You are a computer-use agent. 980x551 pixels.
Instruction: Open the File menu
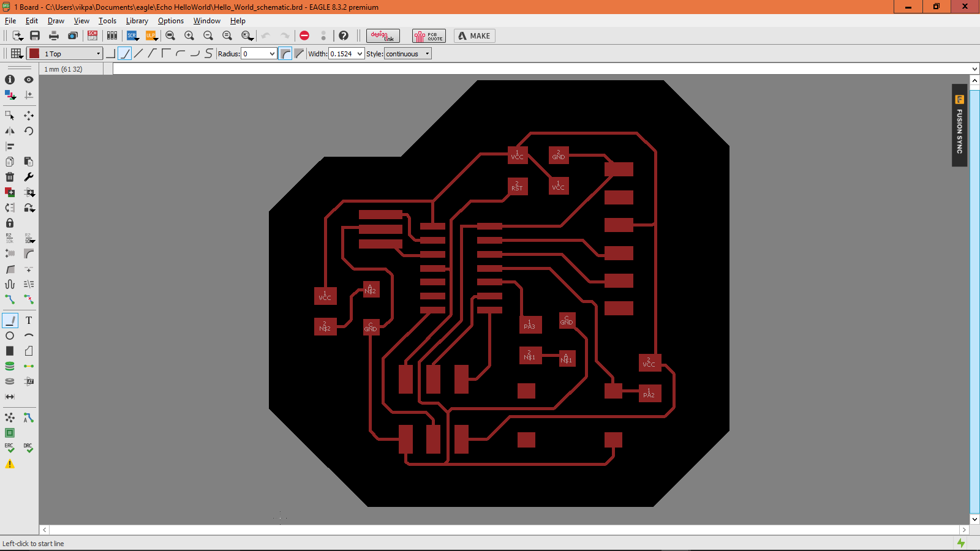tap(10, 21)
